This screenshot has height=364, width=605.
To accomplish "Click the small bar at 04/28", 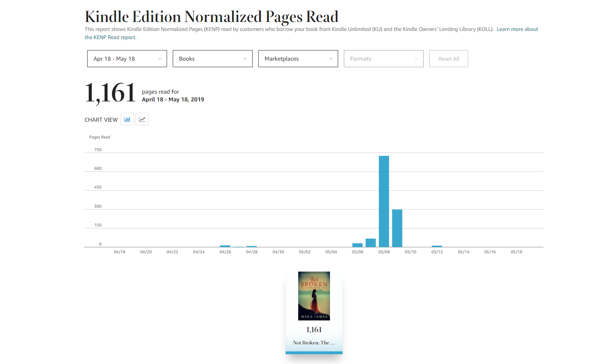I will click(x=251, y=246).
